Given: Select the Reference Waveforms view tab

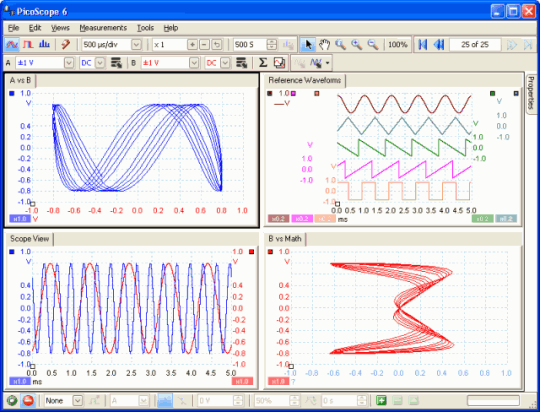Looking at the screenshot, I should [305, 80].
